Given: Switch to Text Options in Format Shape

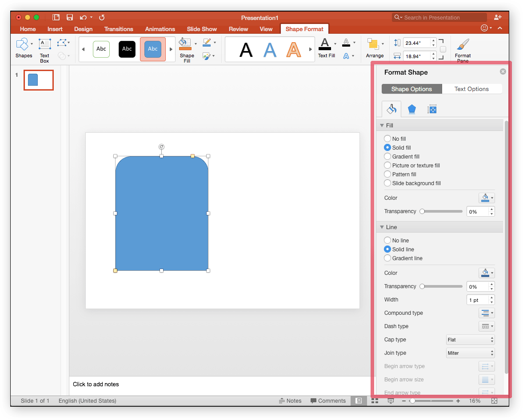Looking at the screenshot, I should pos(472,89).
